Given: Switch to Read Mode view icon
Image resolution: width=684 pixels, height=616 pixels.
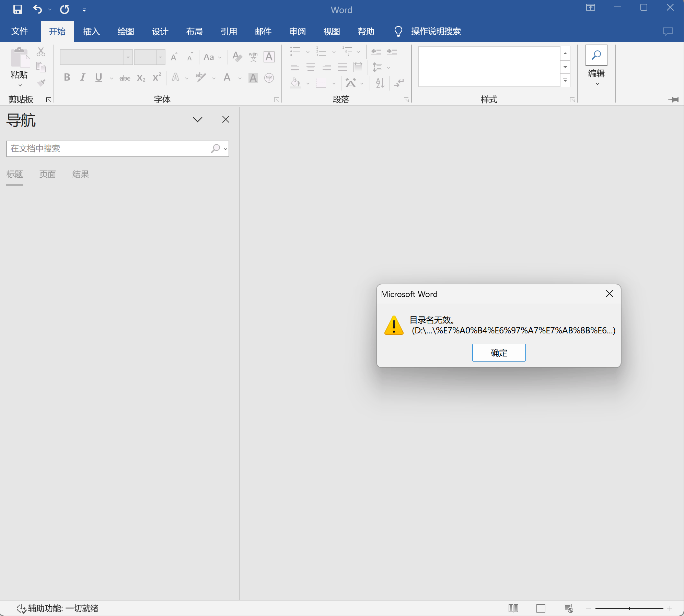Looking at the screenshot, I should (513, 608).
